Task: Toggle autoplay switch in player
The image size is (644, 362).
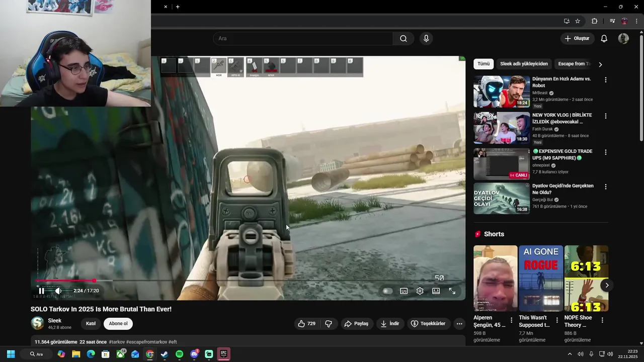Action: click(387, 291)
